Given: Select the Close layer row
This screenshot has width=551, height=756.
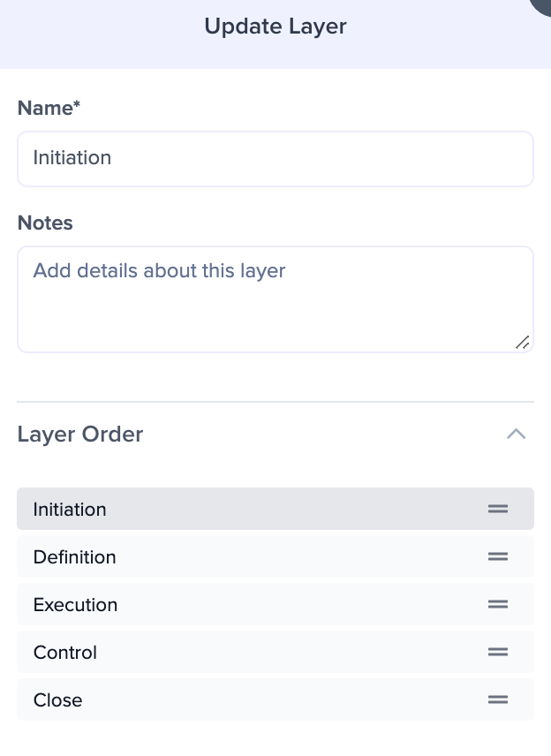Looking at the screenshot, I should point(275,699).
